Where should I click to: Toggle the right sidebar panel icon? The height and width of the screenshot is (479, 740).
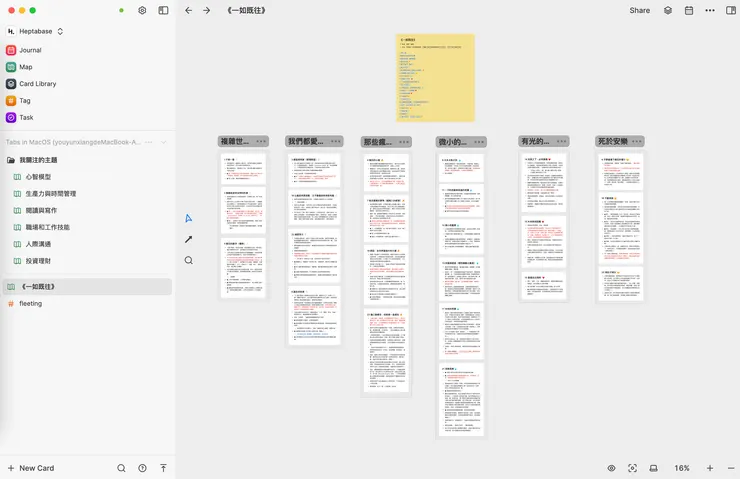[x=731, y=10]
